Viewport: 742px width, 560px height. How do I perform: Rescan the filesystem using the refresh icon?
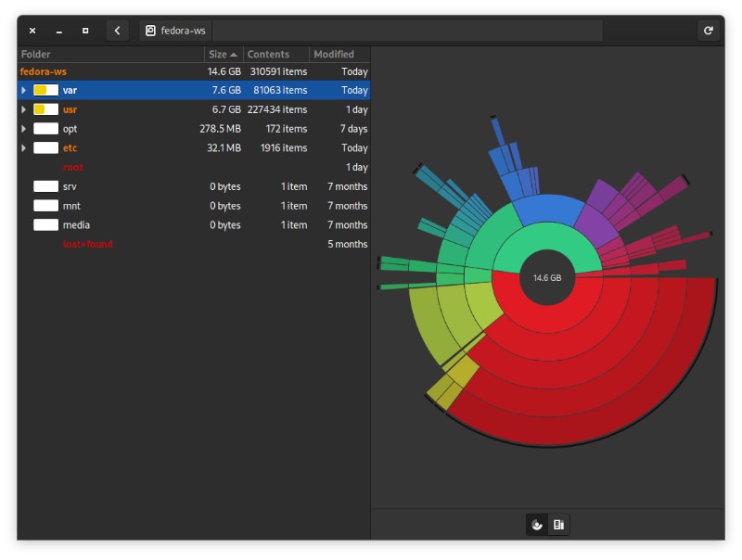click(709, 30)
